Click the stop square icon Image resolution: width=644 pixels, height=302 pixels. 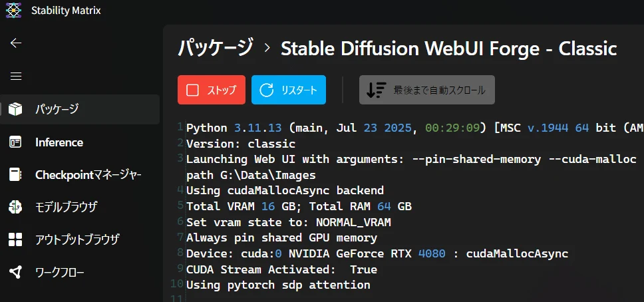192,90
